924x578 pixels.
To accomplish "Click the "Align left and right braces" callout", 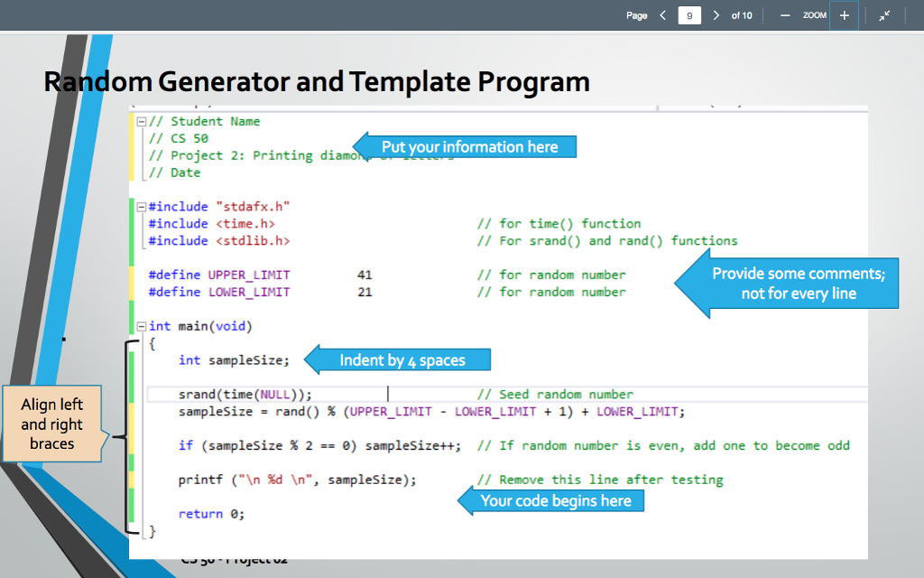I will [51, 424].
